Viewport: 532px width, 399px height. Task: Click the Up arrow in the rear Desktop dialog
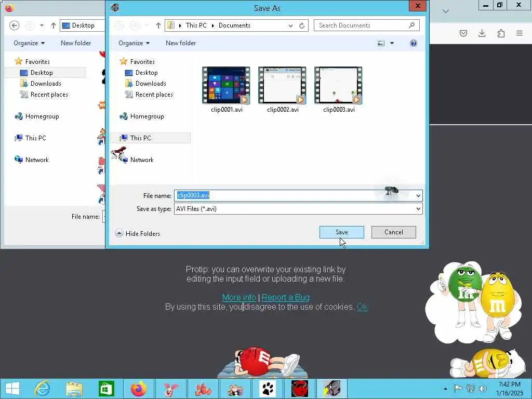pyautogui.click(x=54, y=25)
